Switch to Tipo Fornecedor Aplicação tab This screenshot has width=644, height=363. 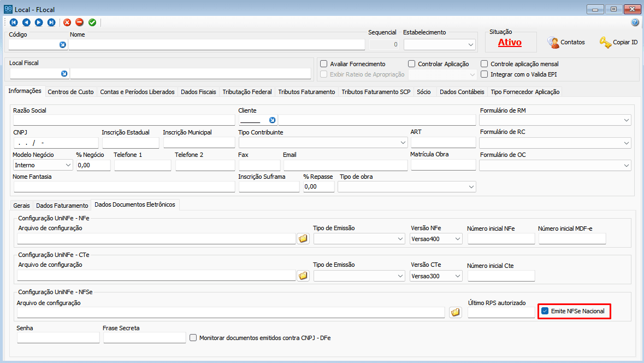coord(525,92)
